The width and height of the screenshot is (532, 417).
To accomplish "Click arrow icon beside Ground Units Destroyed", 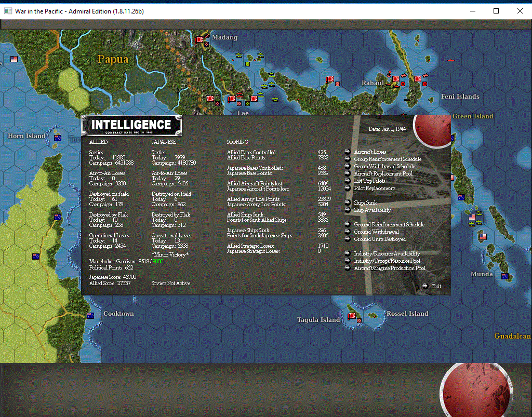I will (x=348, y=239).
